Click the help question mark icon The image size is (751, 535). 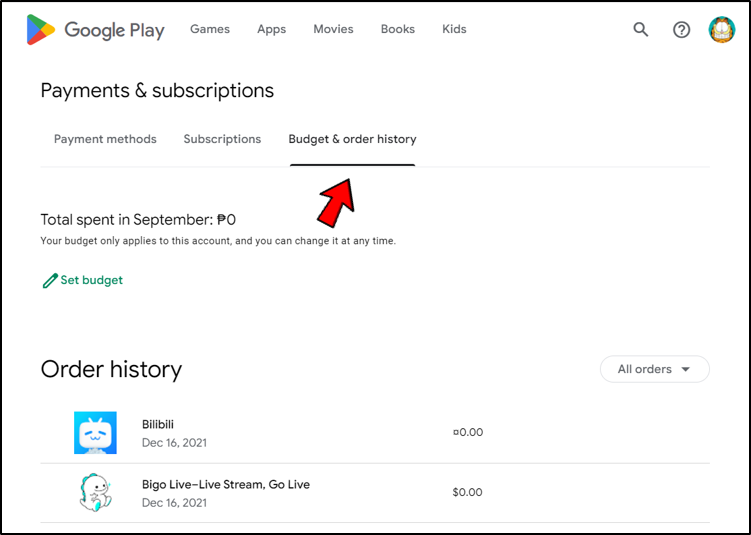point(681,30)
